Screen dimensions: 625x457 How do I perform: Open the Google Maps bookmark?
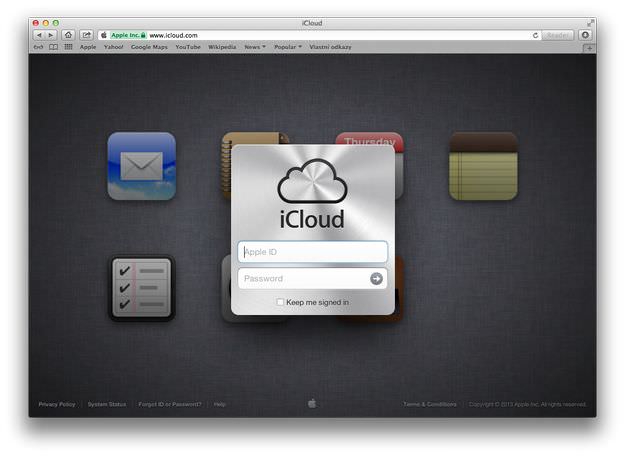(x=149, y=47)
